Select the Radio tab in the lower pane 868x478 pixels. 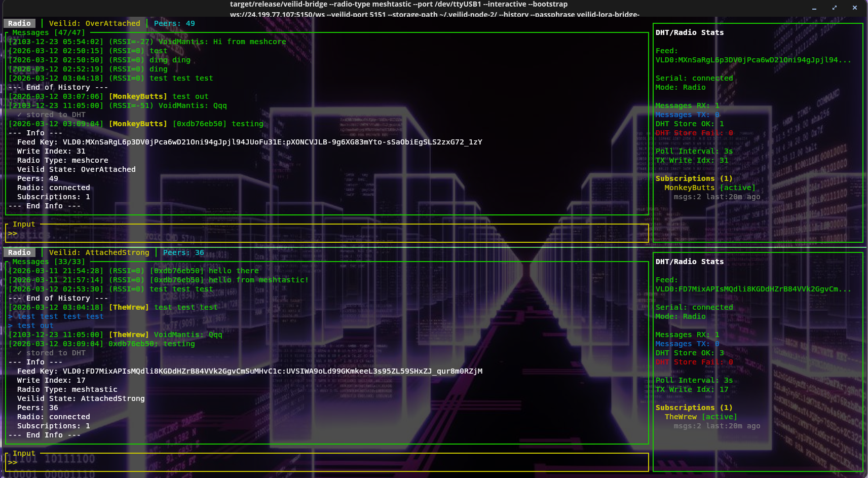(x=20, y=252)
